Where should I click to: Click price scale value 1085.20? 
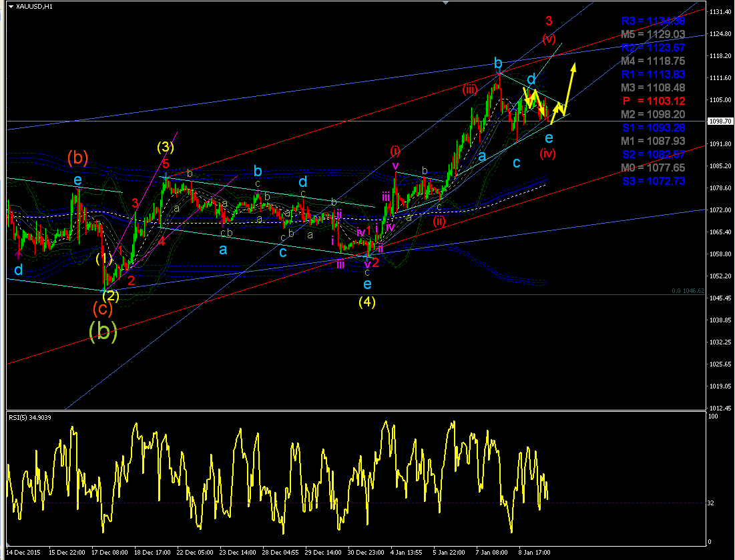coord(720,166)
